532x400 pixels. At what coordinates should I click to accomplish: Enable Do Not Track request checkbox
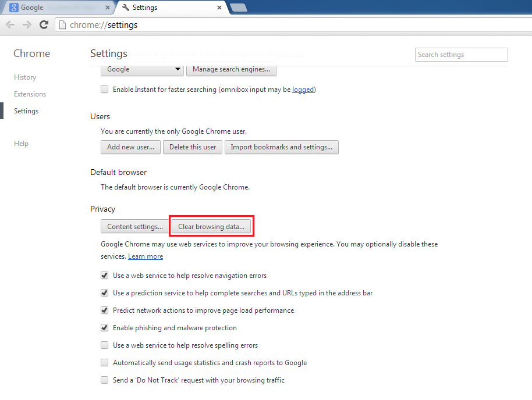[x=105, y=380]
